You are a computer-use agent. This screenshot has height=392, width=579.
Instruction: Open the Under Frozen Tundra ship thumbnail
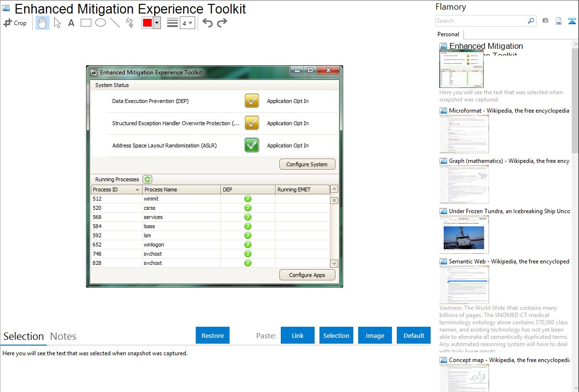[x=464, y=234]
